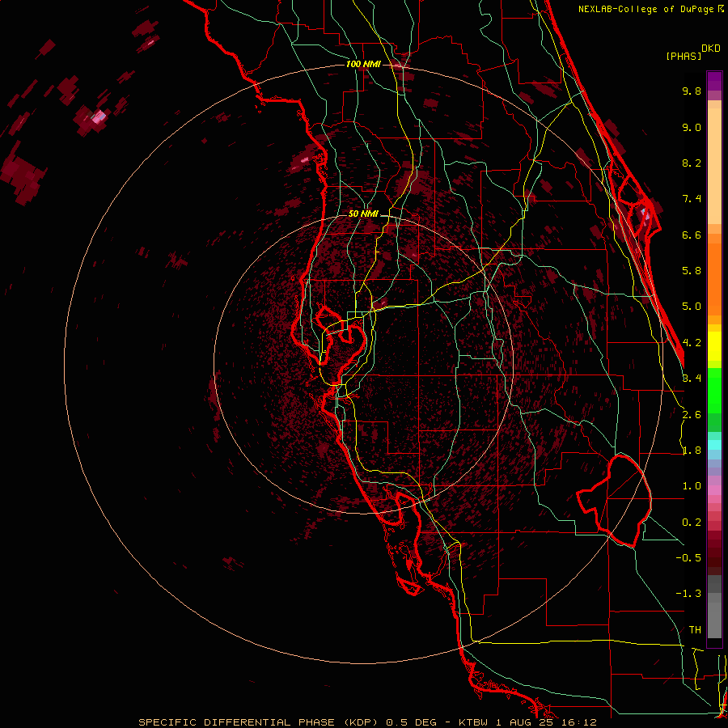This screenshot has width=728, height=728.
Task: Click the DKD label above the color scale
Action: point(710,49)
